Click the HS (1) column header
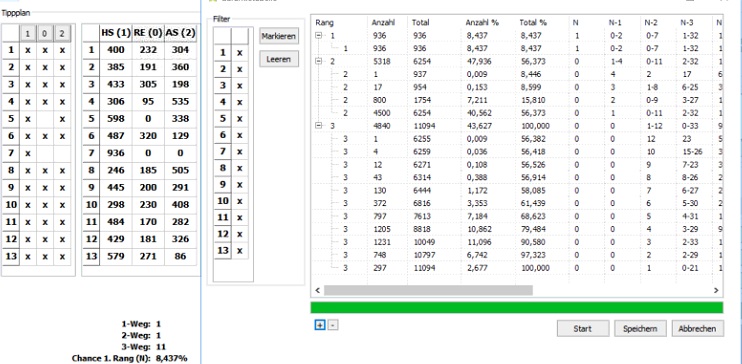 click(x=116, y=33)
